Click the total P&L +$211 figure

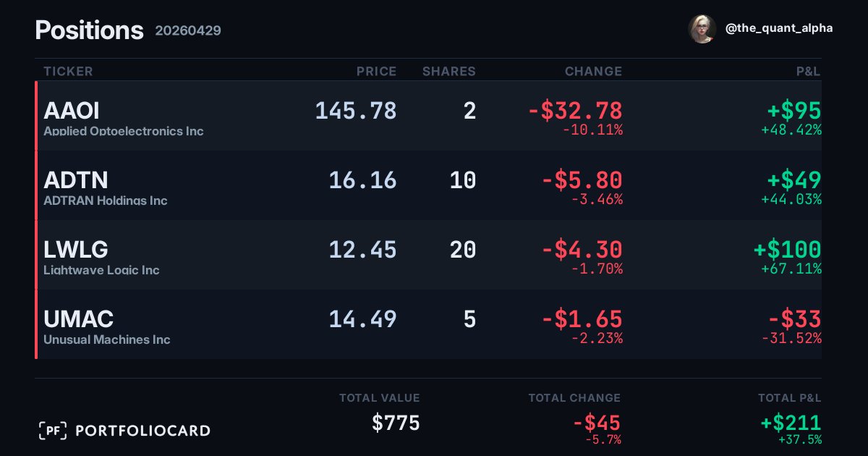tap(791, 423)
